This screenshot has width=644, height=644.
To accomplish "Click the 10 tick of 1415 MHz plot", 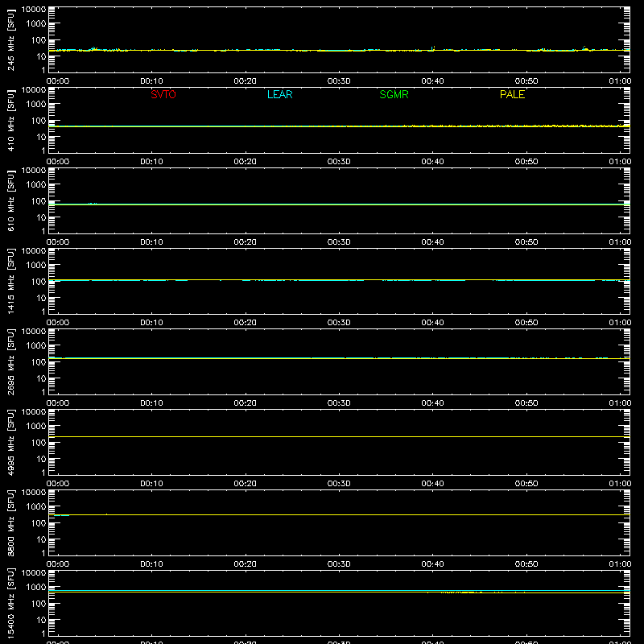I will pyautogui.click(x=41, y=298).
